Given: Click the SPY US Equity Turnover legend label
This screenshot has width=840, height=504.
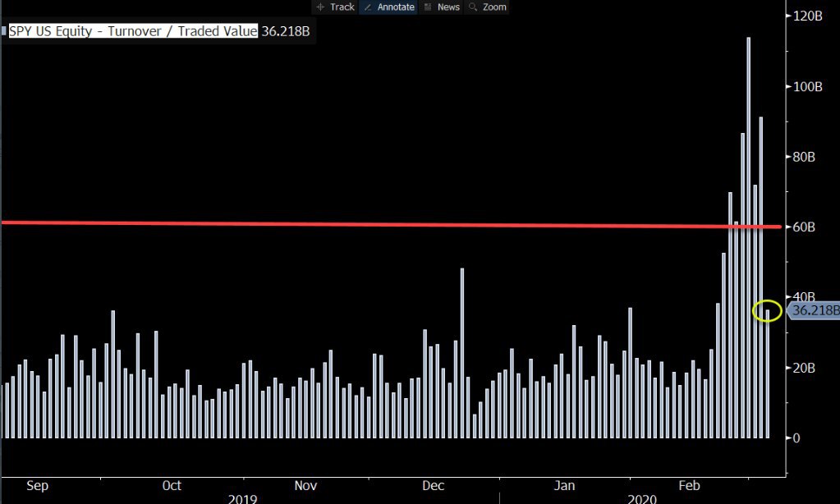Looking at the screenshot, I should point(133,31).
